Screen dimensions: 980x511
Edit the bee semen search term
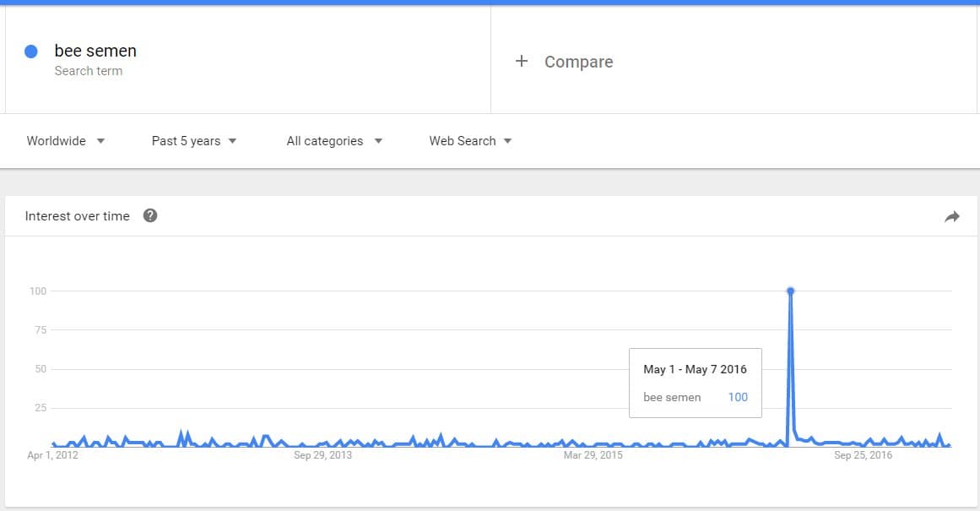point(95,51)
